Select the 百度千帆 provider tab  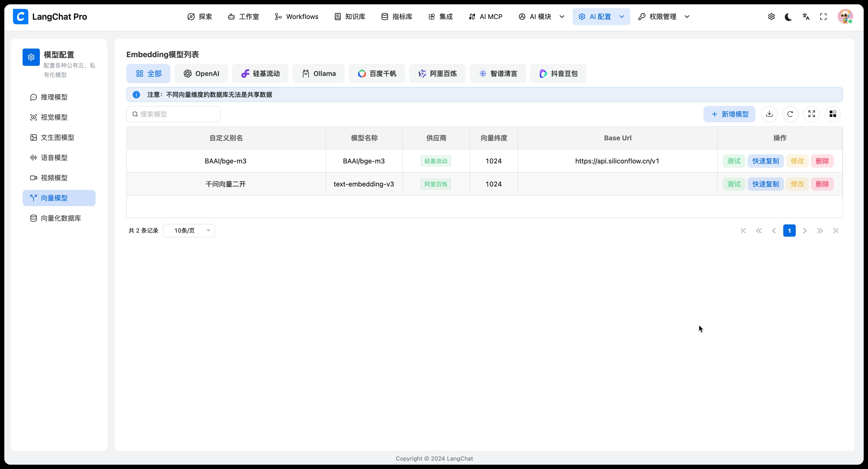pyautogui.click(x=377, y=74)
